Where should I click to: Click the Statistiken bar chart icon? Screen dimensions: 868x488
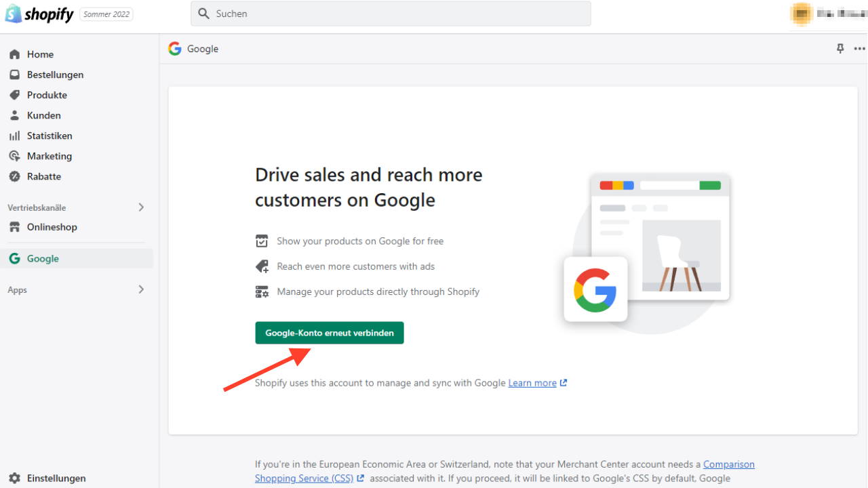pos(14,136)
